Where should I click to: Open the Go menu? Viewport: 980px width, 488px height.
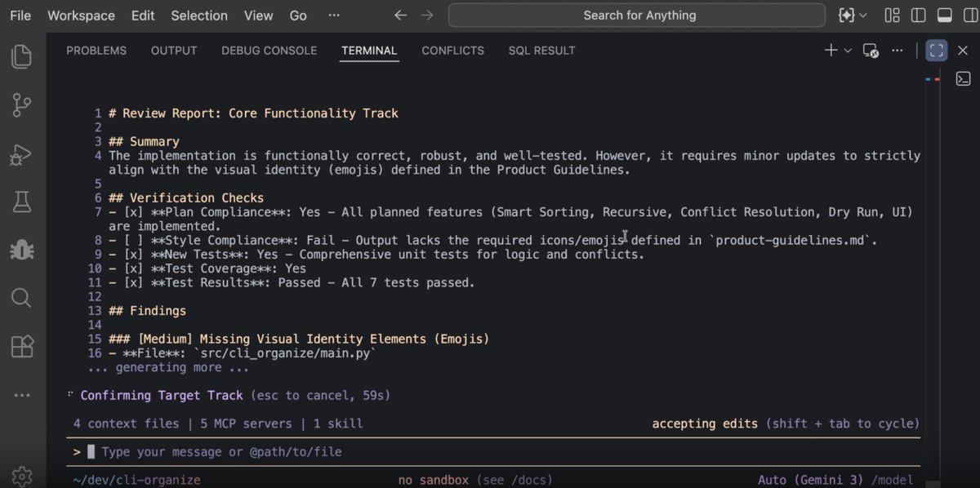tap(298, 16)
